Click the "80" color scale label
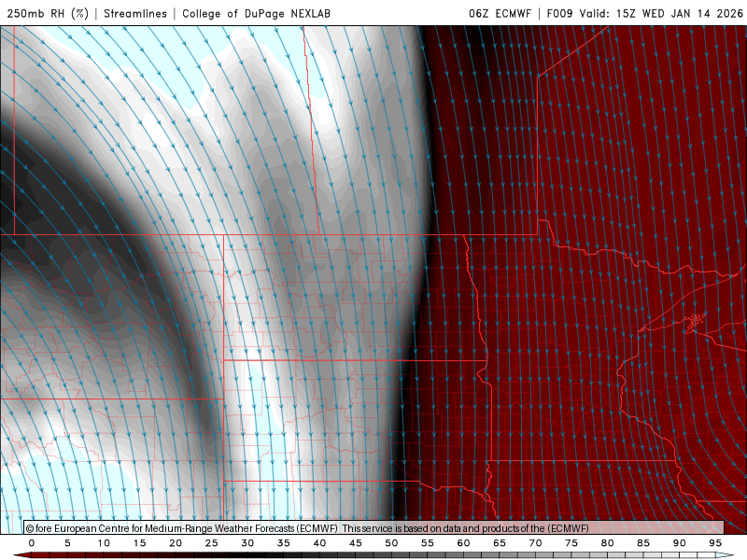The width and height of the screenshot is (747, 560). click(608, 543)
